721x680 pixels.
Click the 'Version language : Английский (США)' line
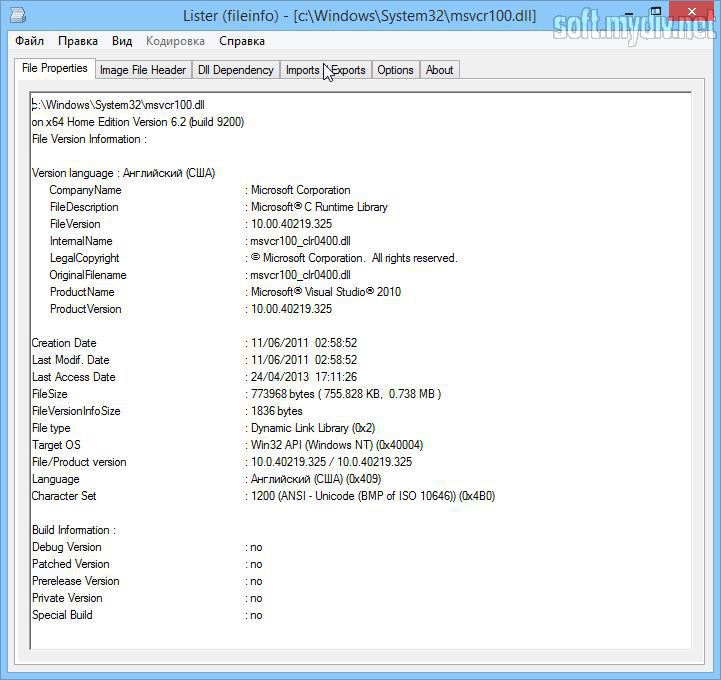point(123,173)
